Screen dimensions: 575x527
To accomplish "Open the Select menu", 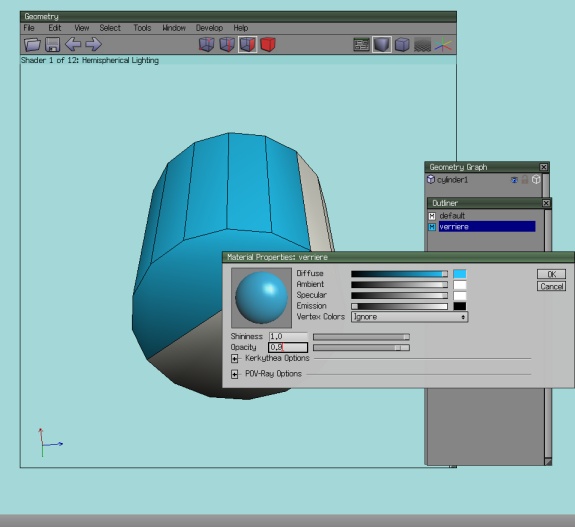I will [x=110, y=28].
